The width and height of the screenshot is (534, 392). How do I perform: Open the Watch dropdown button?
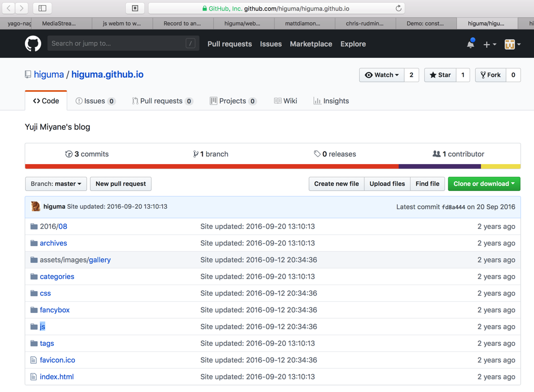pyautogui.click(x=382, y=75)
